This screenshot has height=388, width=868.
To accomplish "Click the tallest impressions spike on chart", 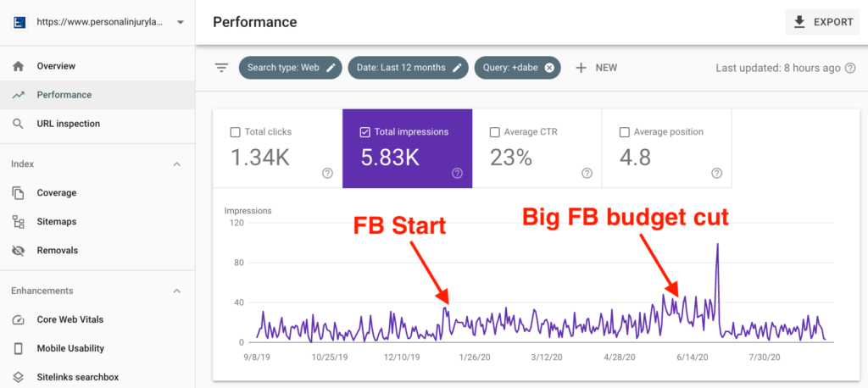I will click(718, 246).
